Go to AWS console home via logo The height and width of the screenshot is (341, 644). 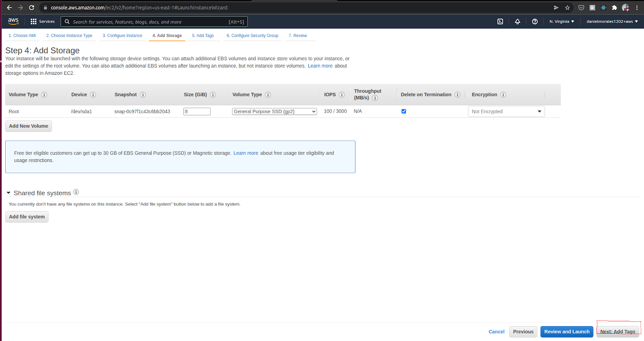click(x=13, y=21)
